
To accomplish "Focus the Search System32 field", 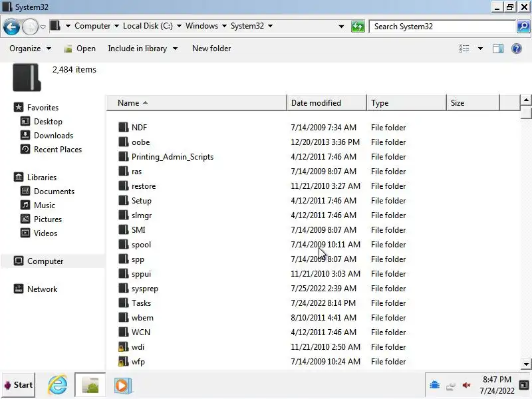I will 442,27.
